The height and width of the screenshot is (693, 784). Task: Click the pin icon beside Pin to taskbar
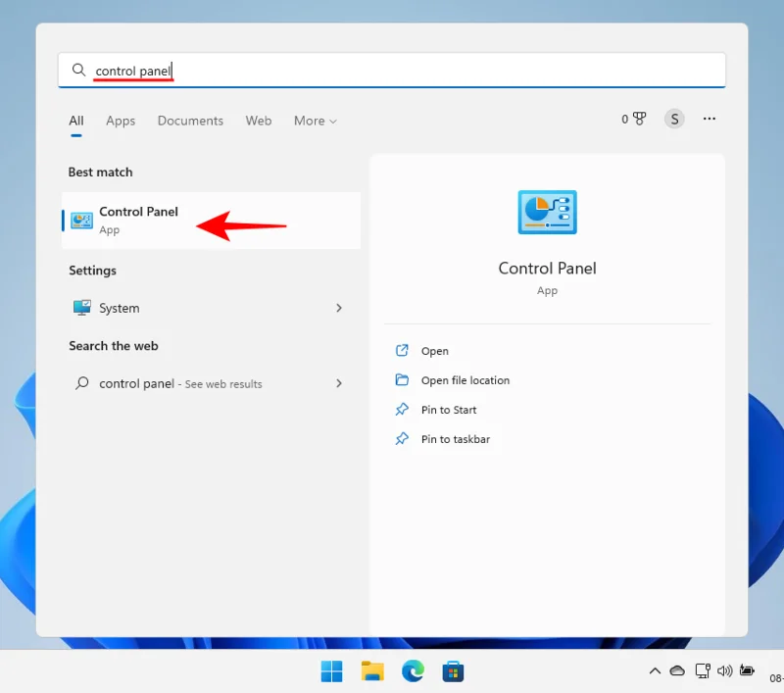coord(402,439)
